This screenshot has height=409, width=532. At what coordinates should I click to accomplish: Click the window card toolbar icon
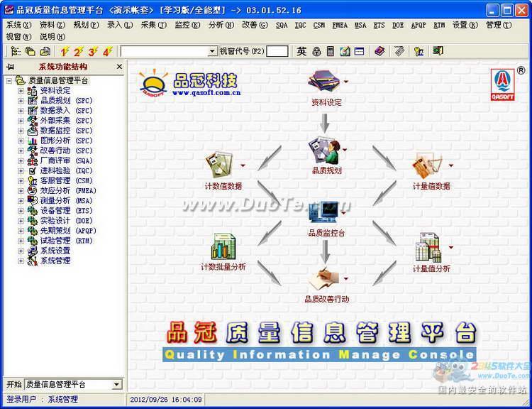(359, 51)
